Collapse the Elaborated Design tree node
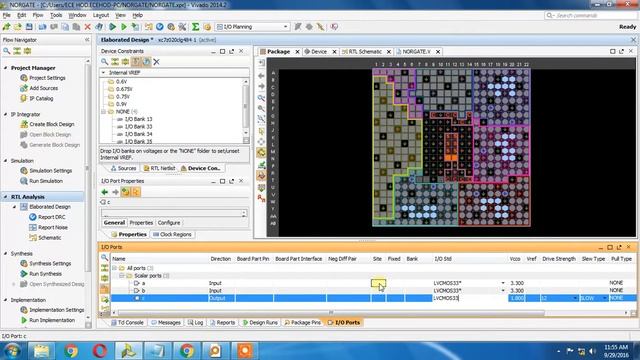640x360 pixels. (14, 207)
